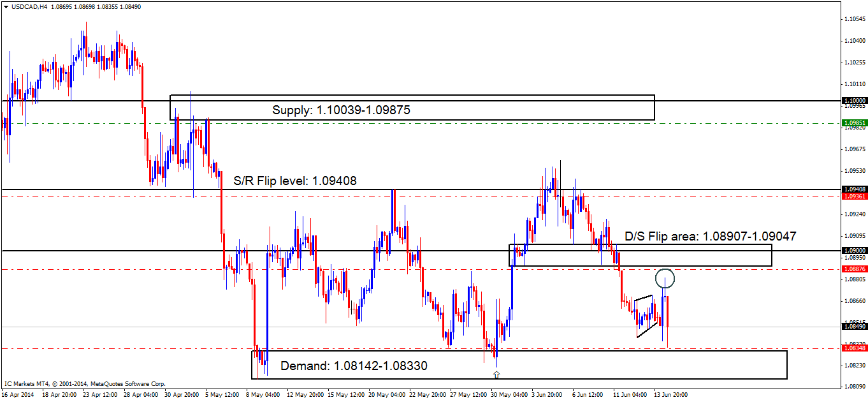Click the '18 Apr 20:00' time axis label
The height and width of the screenshot is (400, 868).
pyautogui.click(x=59, y=395)
